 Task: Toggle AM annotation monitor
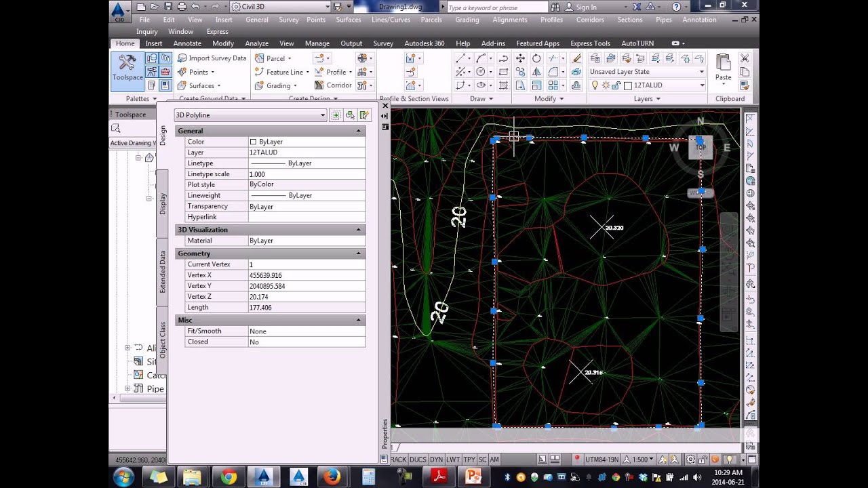494,460
